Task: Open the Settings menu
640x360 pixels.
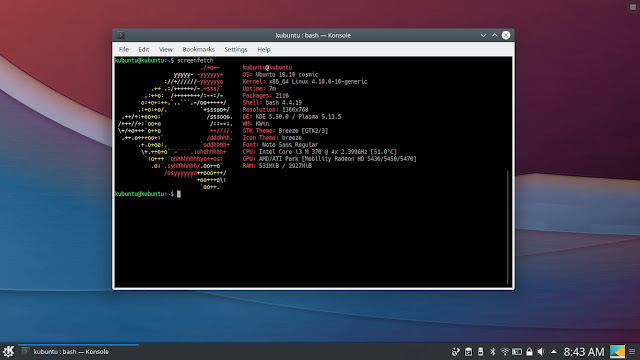Action: (236, 49)
